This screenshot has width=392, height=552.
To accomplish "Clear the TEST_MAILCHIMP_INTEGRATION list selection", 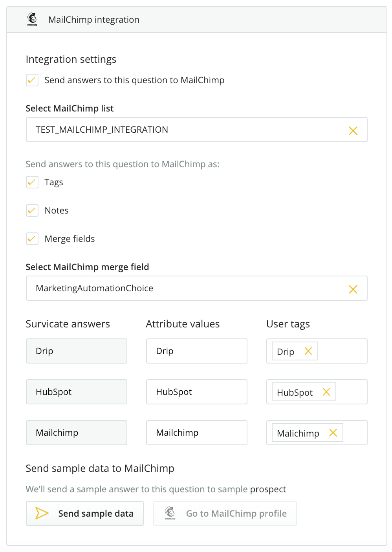I will click(x=353, y=131).
